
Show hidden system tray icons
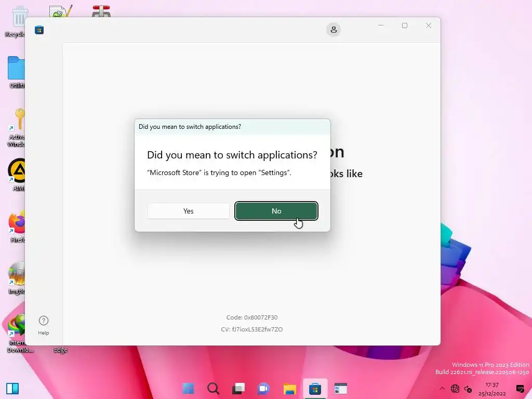tap(442, 389)
